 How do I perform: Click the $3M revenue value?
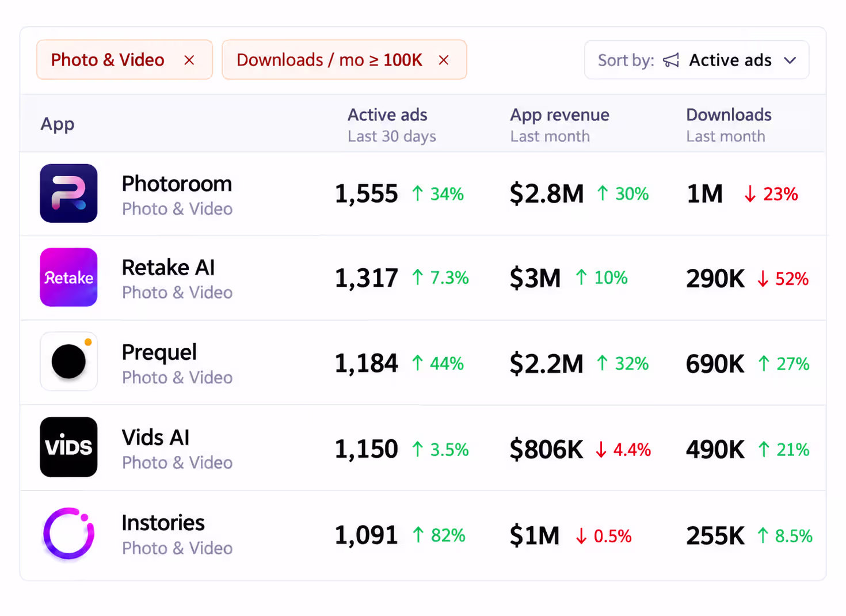535,278
